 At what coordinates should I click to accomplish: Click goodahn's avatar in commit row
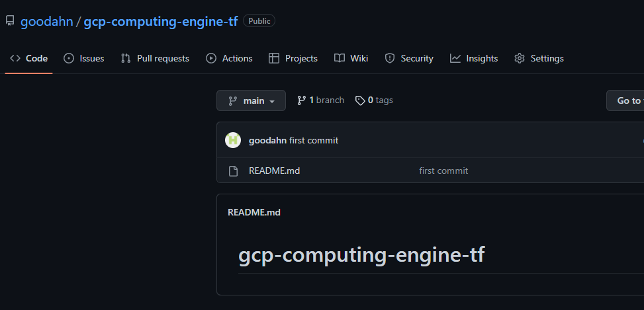(233, 140)
